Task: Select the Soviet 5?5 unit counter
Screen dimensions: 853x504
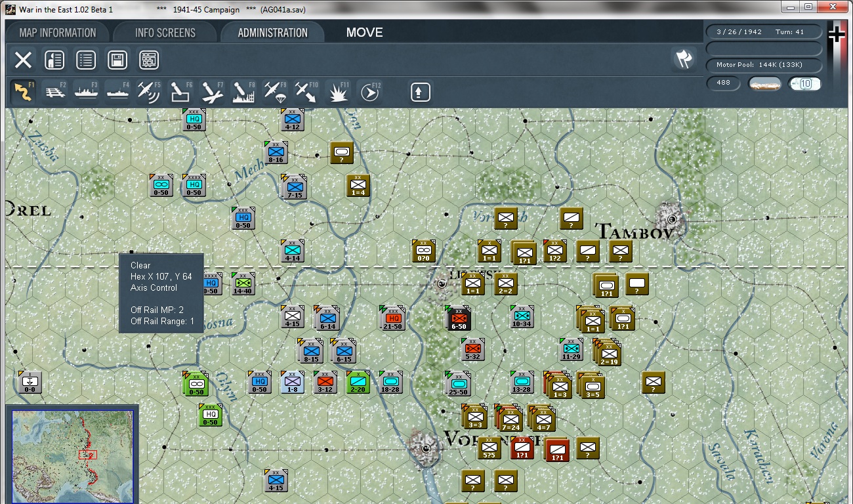Action: pos(489,449)
